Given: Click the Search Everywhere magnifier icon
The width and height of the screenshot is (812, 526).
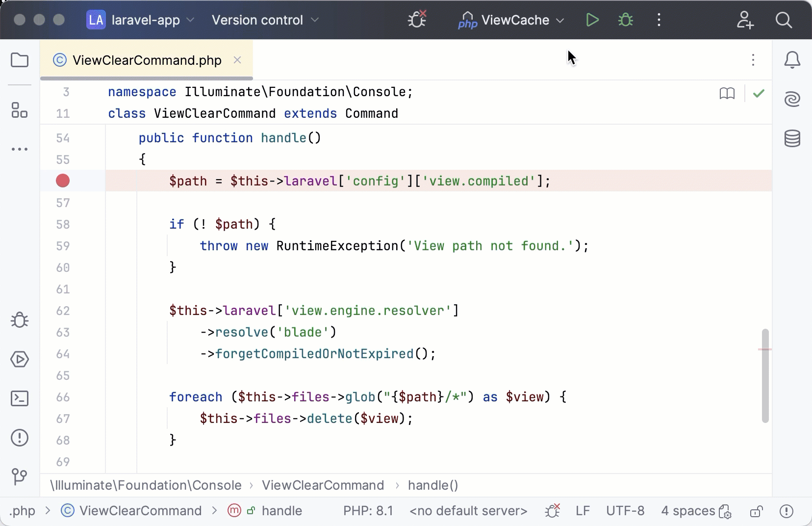Looking at the screenshot, I should click(x=784, y=20).
